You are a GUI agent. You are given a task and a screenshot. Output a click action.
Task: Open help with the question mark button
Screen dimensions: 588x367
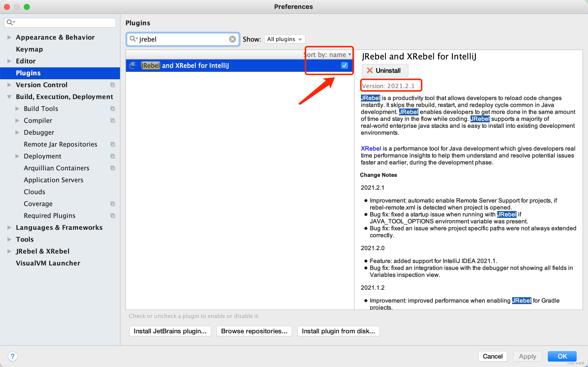point(13,356)
